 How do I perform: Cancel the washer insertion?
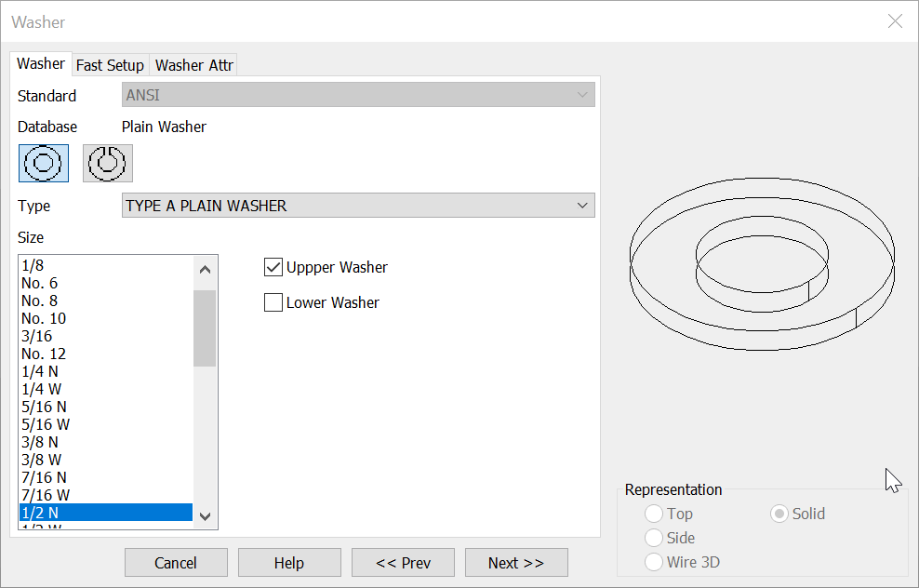176,562
